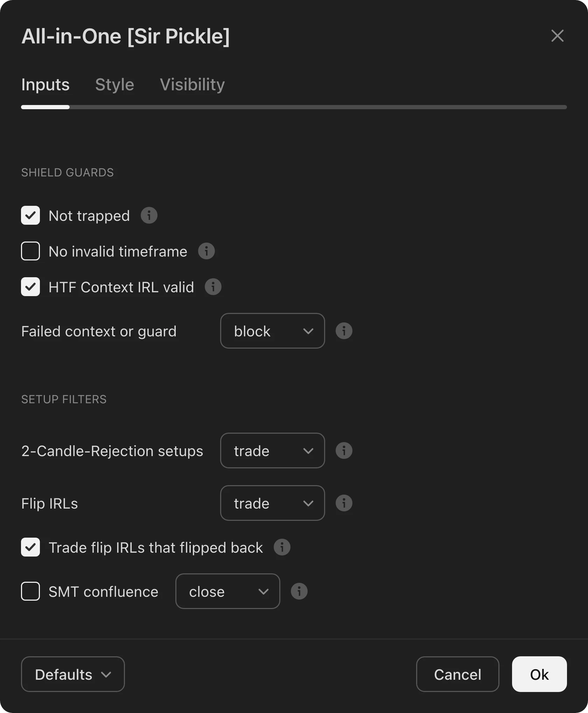Click the Failed context or guard label
The image size is (588, 713).
(x=99, y=331)
